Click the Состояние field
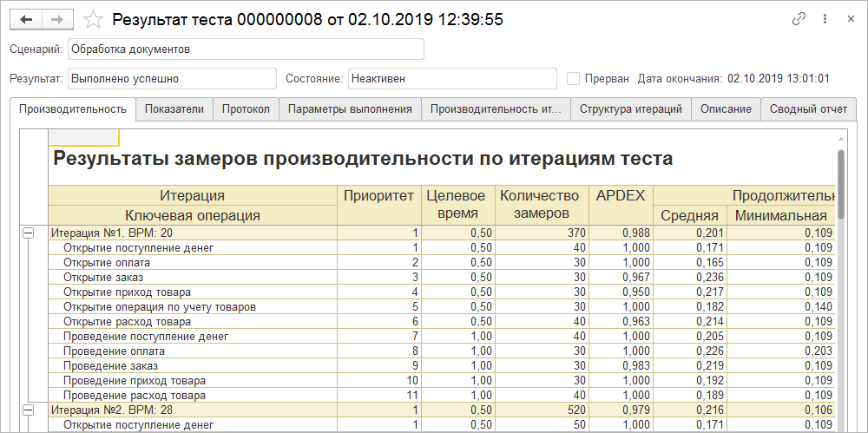 click(x=451, y=78)
